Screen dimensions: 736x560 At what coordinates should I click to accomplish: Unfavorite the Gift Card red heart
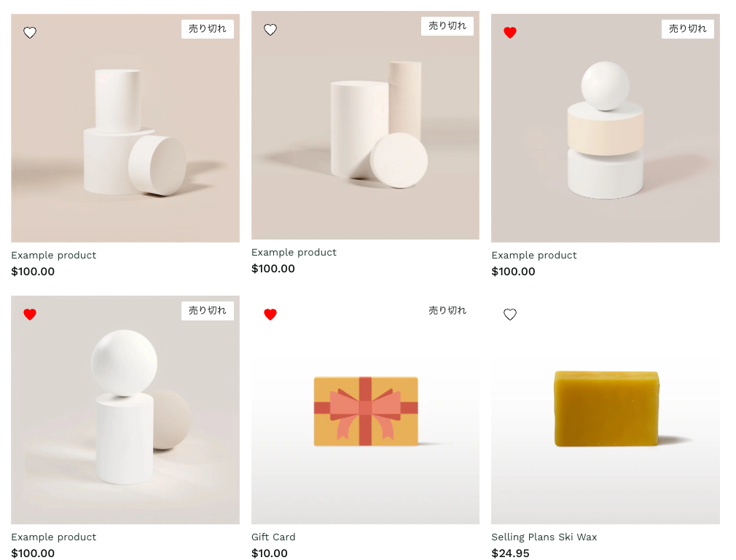pyautogui.click(x=270, y=315)
